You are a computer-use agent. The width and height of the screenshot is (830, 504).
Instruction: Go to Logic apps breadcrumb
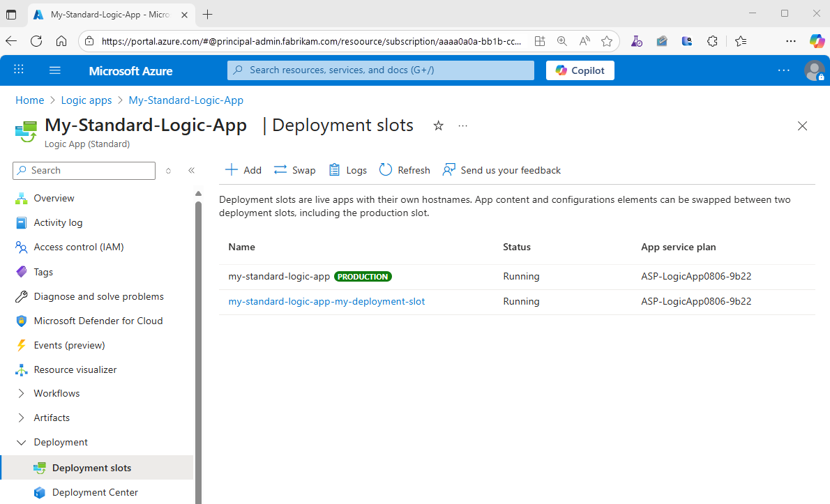click(86, 100)
